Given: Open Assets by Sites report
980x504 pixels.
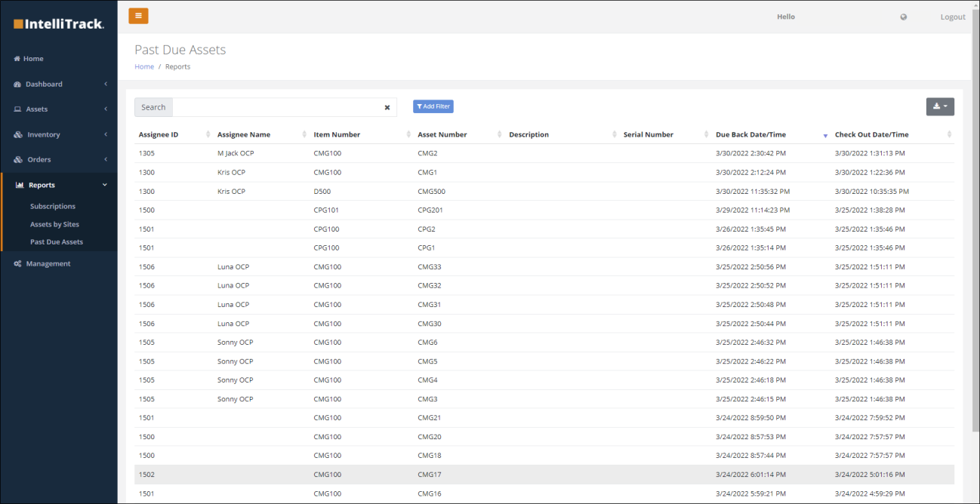Looking at the screenshot, I should pyautogui.click(x=54, y=224).
